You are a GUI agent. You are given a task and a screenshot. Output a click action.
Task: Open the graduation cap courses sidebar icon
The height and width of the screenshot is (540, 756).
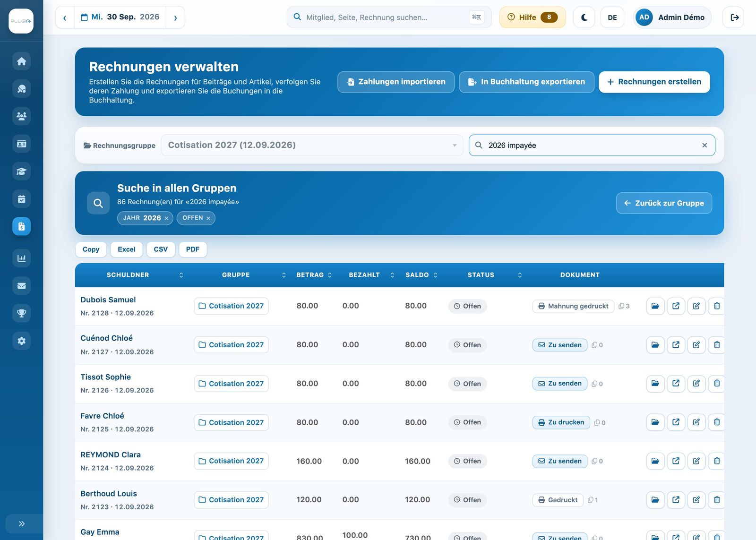tap(21, 171)
